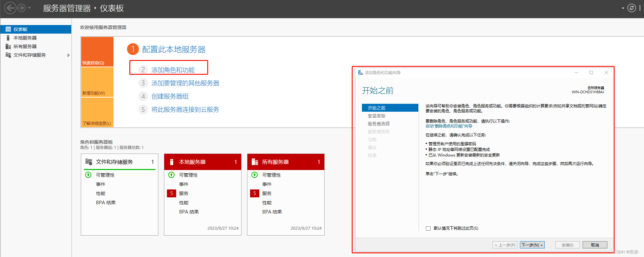Image resolution: width=644 pixels, height=257 pixels.
Task: Open the 新增功能(W) tile
Action: (97, 82)
